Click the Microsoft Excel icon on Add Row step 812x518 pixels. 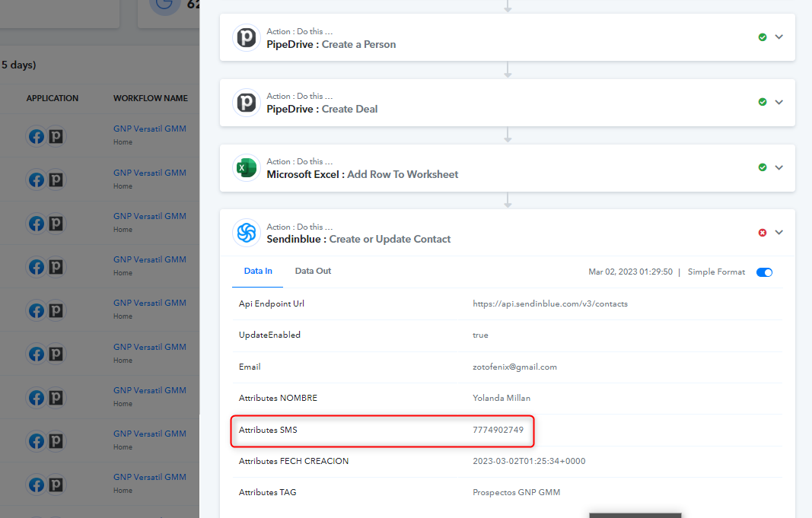[246, 167]
